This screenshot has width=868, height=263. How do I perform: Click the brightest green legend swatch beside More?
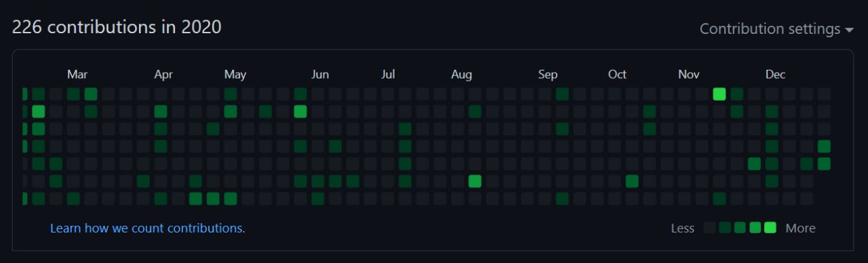[x=770, y=228]
